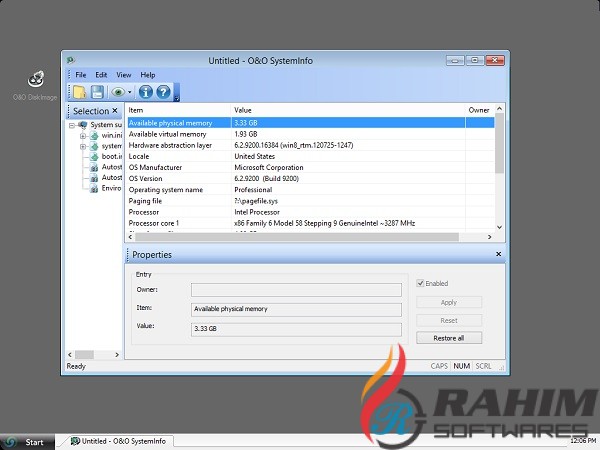The height and width of the screenshot is (450, 600).
Task: Close the Properties panel
Action: click(499, 254)
